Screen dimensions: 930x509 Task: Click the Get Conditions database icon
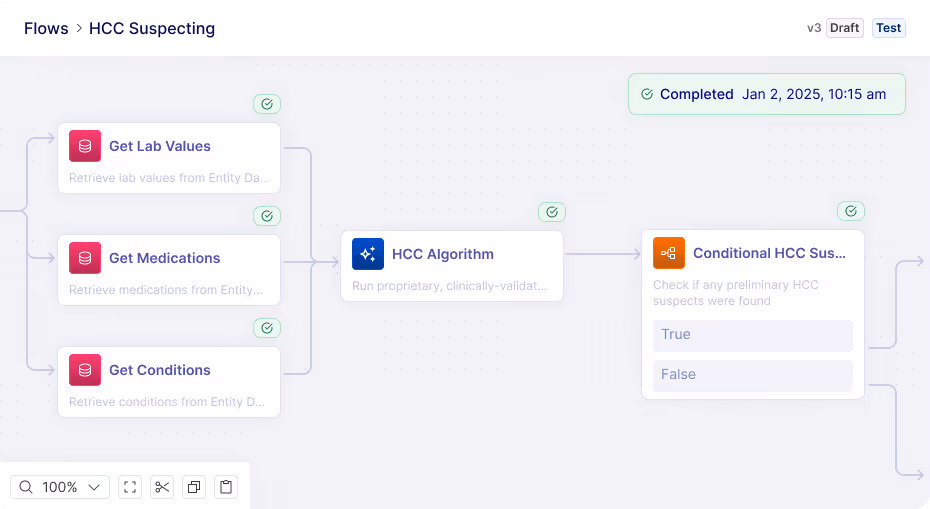pyautogui.click(x=85, y=370)
